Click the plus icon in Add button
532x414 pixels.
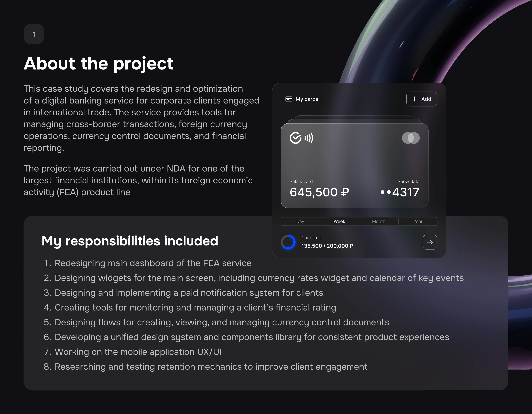coord(414,99)
